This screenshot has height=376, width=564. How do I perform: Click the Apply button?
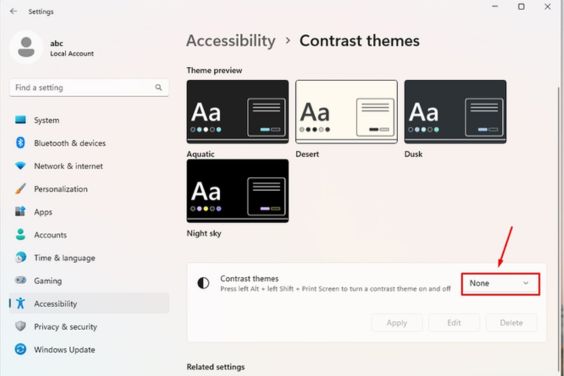pyautogui.click(x=397, y=323)
